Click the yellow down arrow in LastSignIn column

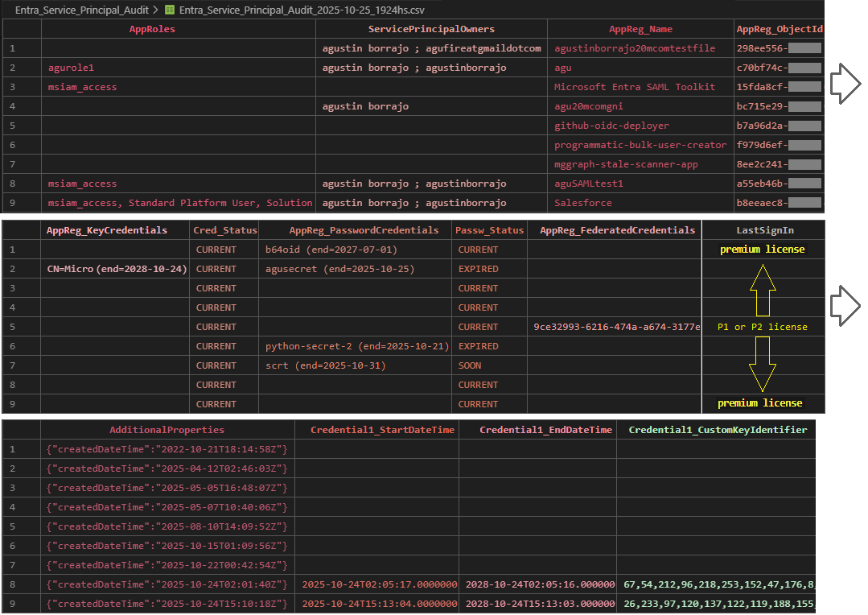763,363
